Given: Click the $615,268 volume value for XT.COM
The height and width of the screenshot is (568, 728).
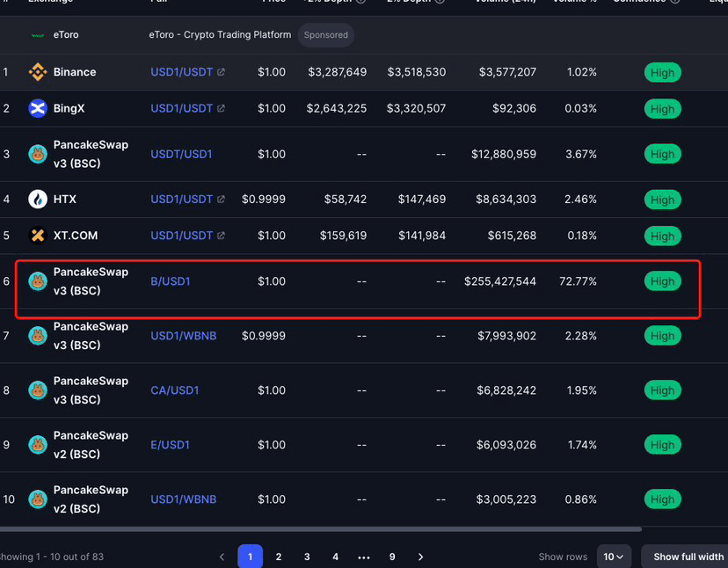Looking at the screenshot, I should 512,236.
